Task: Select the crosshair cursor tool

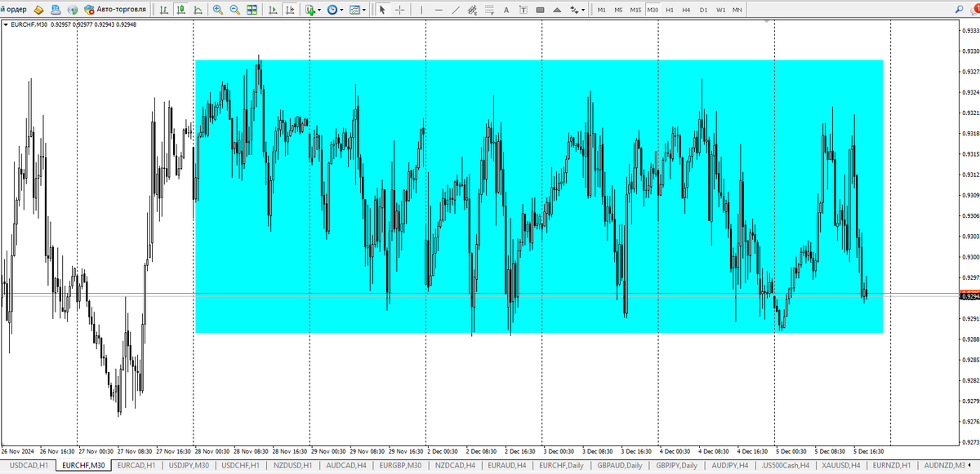Action: (399, 10)
